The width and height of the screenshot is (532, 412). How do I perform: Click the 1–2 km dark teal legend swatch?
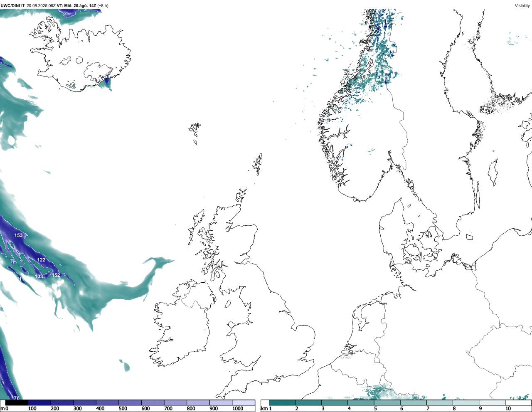[x=282, y=403]
